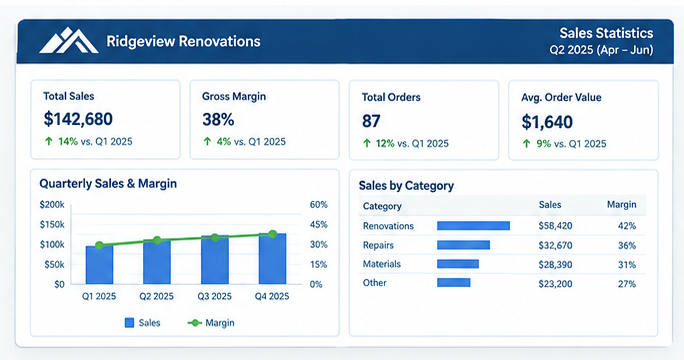
Task: Click the green up arrow under Total Sales
Action: (49, 141)
